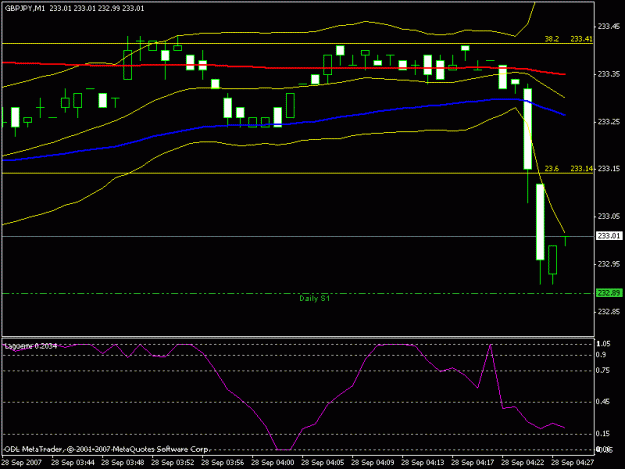This screenshot has height=469, width=625.
Task: Click the 28 Sep 04:27 time label
Action: click(x=572, y=463)
